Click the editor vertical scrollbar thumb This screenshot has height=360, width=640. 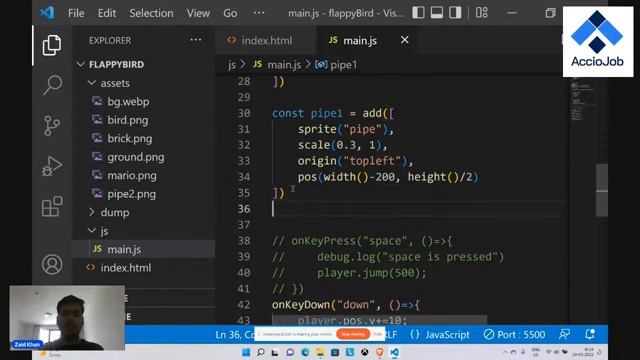coord(602,190)
